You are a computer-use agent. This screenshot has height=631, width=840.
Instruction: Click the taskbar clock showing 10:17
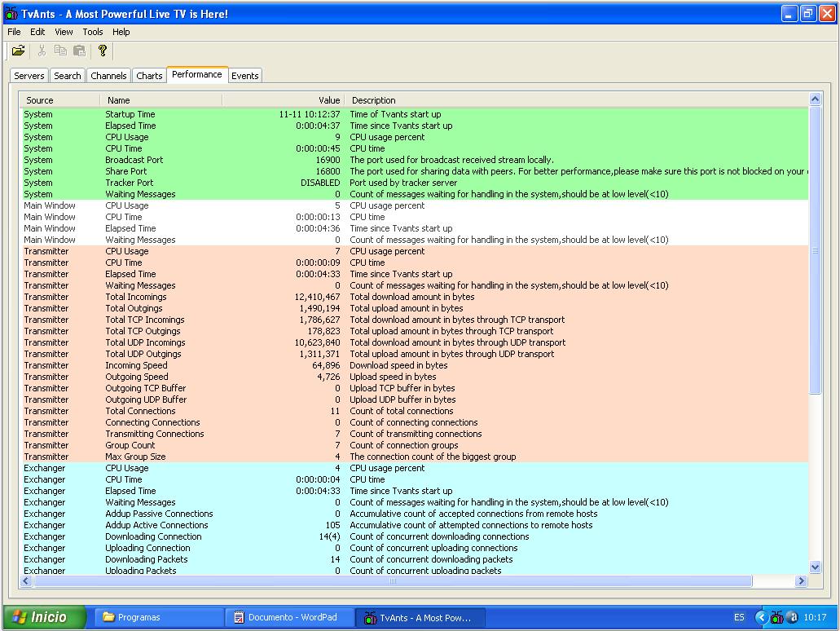815,618
